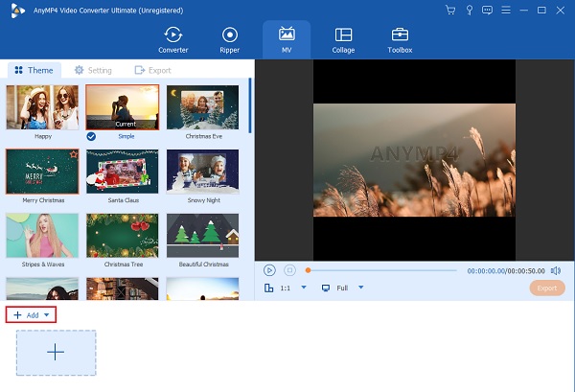Choose the Beautiful Christmas theme thumbnail
This screenshot has width=575, height=392.
202,236
